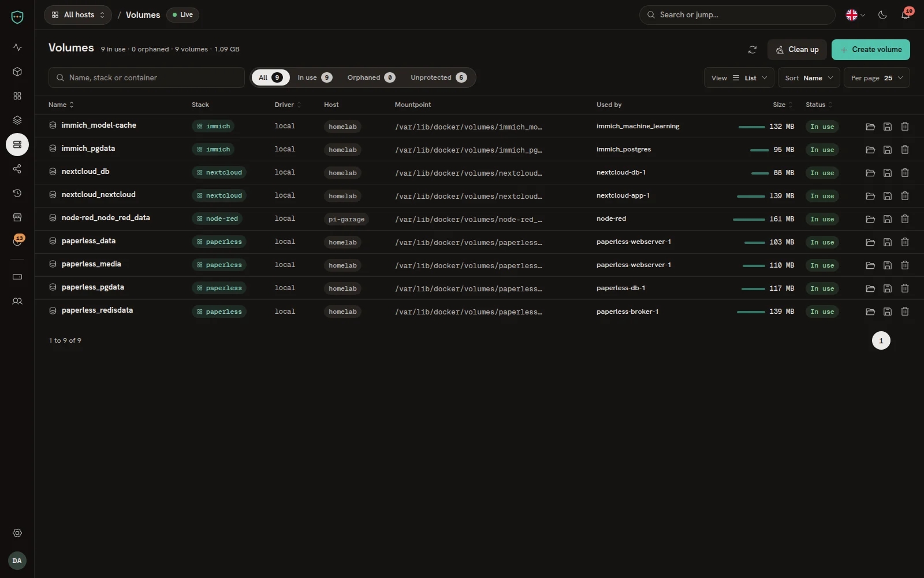Sort by Driver column header
This screenshot has width=924, height=578.
click(288, 105)
